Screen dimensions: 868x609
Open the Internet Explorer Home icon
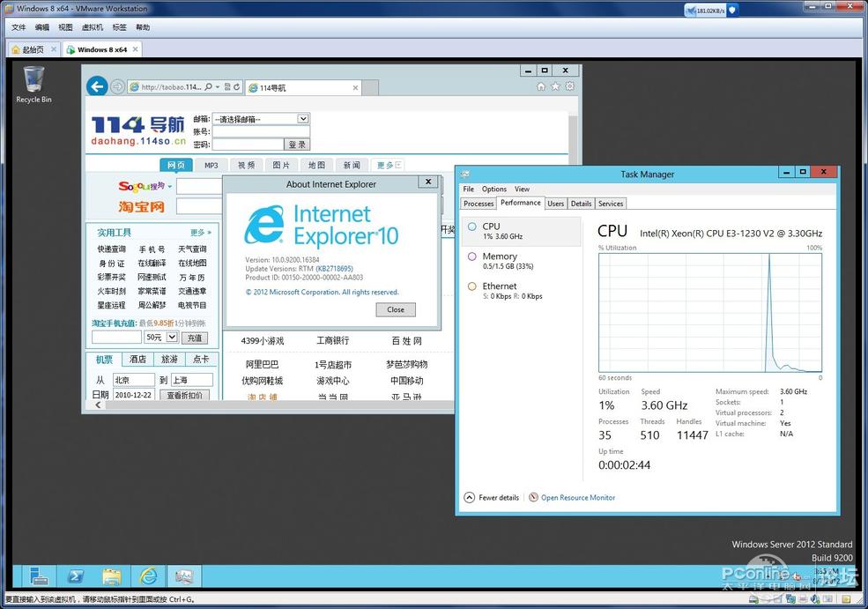(541, 86)
